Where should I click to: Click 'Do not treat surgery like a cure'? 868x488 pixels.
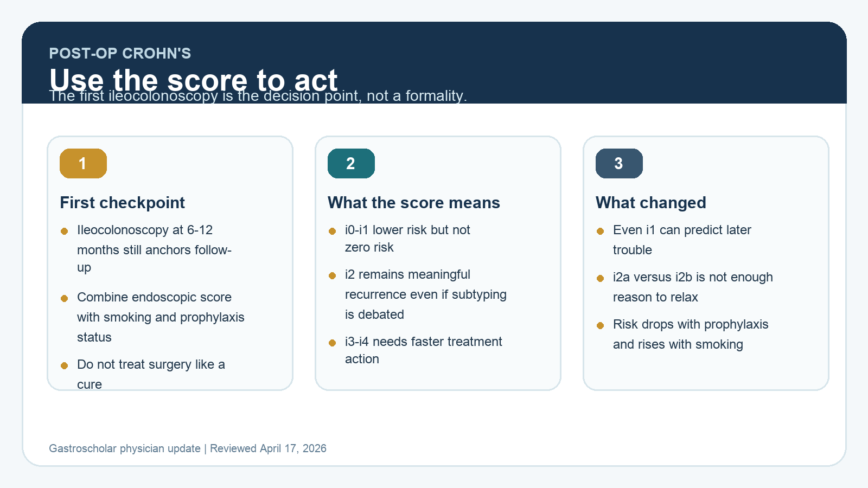(151, 374)
